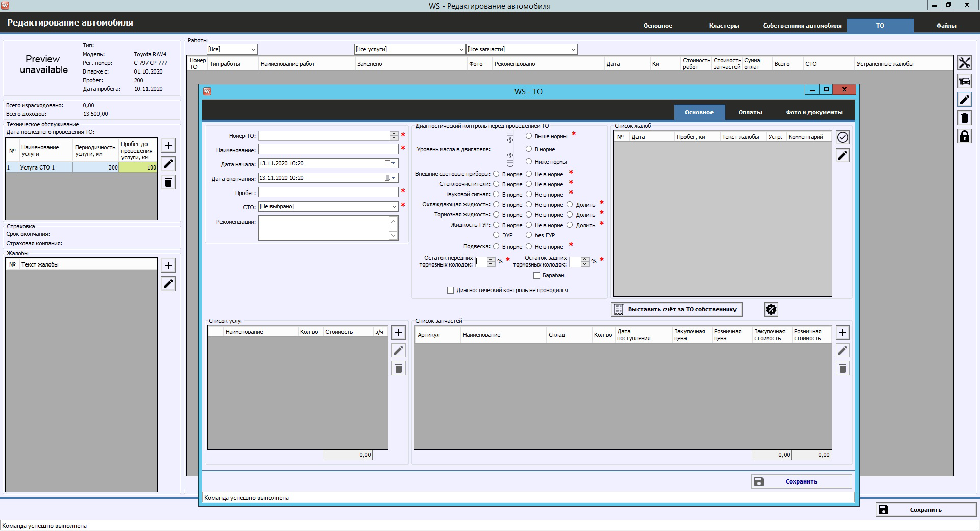Click the padlock icon in right sidebar

[964, 136]
